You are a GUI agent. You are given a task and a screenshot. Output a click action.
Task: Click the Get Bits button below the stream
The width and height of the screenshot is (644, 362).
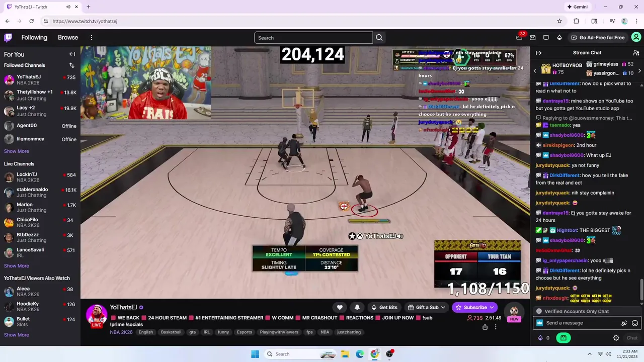[x=384, y=307]
